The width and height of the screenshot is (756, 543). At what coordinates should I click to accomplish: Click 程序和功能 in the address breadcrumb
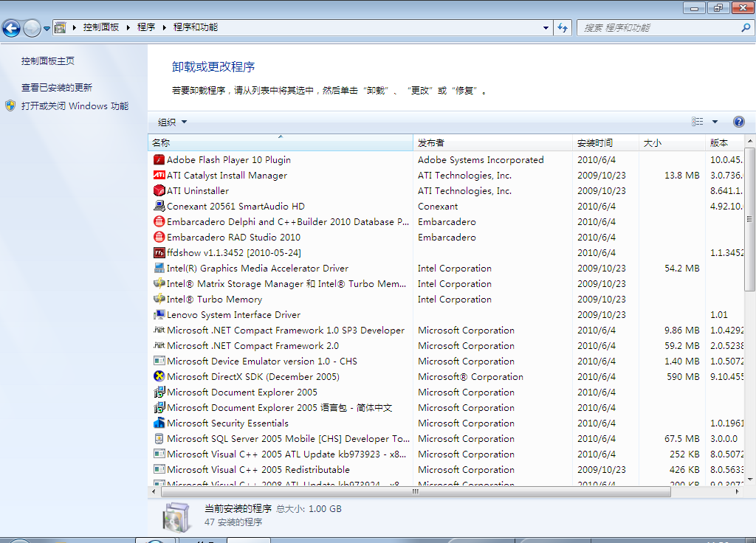click(x=195, y=27)
